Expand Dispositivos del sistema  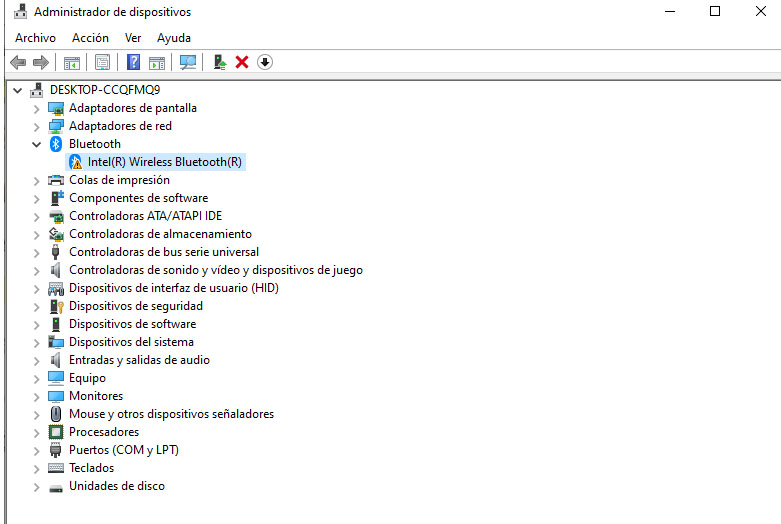click(36, 343)
